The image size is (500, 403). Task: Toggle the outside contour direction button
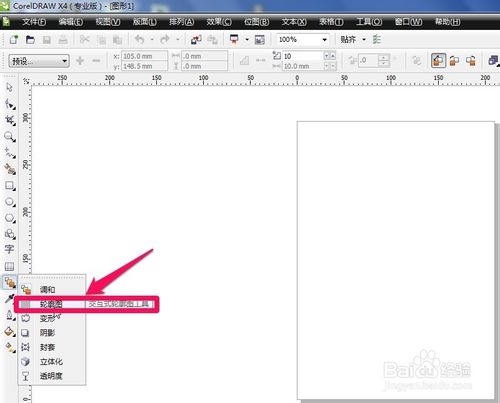[471, 61]
